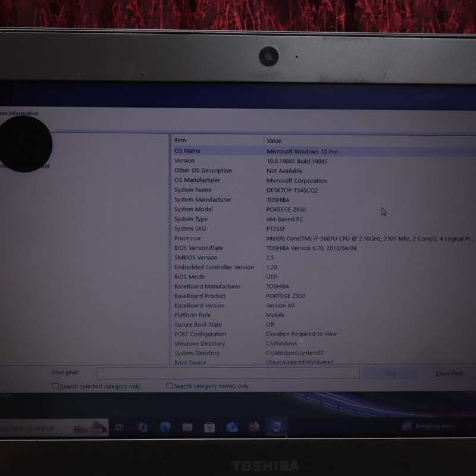This screenshot has width=476, height=476.
Task: Select the BaseBoard Product row
Action: 324,296
